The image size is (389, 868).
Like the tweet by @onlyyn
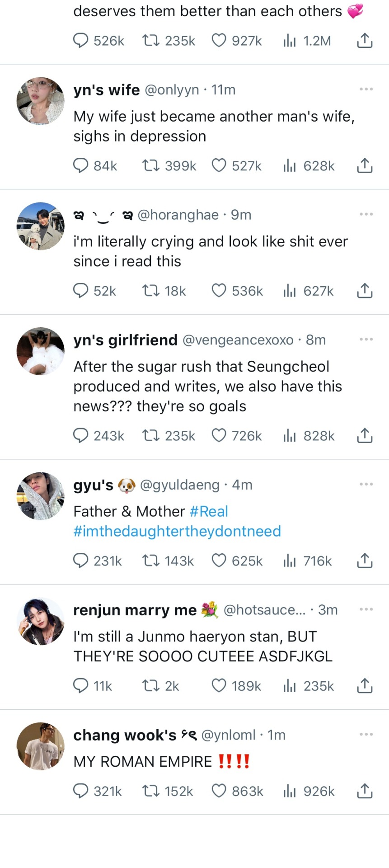click(x=219, y=166)
